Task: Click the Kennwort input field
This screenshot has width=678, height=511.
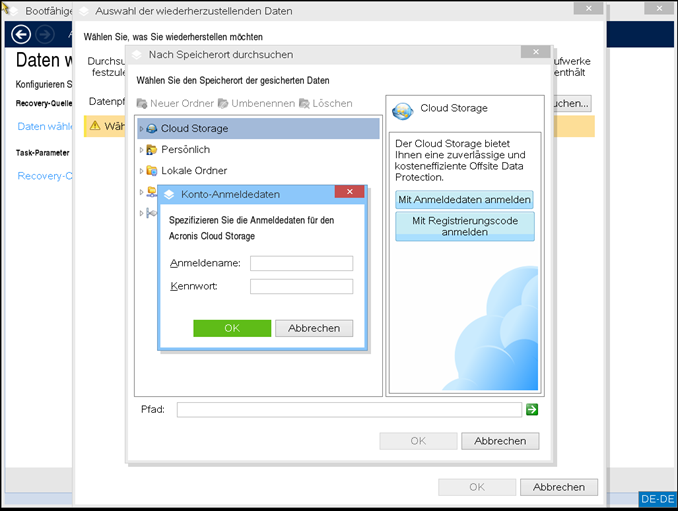Action: pos(301,286)
